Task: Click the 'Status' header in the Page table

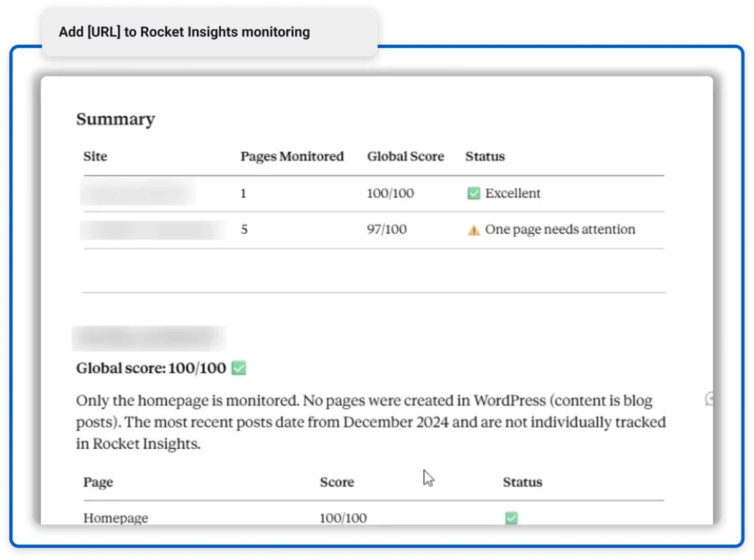Action: click(522, 482)
